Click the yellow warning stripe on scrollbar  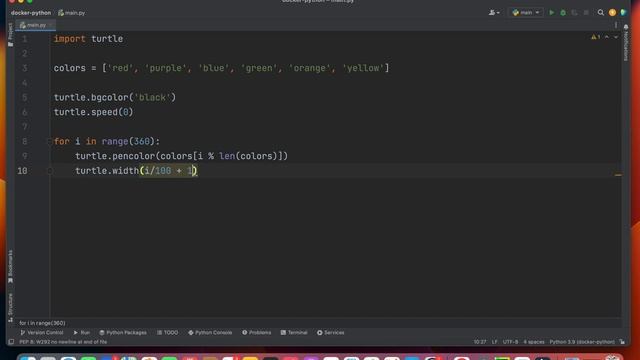pyautogui.click(x=618, y=175)
